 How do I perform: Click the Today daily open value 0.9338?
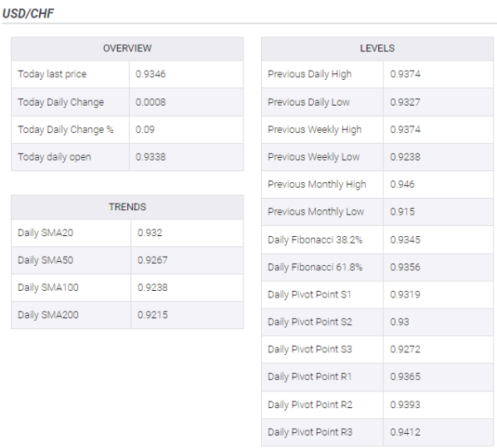pos(150,156)
